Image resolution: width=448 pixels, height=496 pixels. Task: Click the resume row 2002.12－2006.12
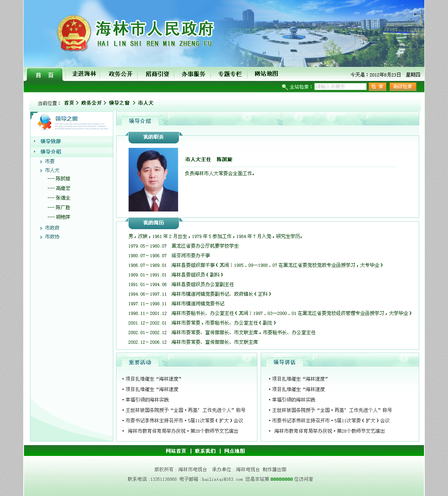click(x=193, y=342)
